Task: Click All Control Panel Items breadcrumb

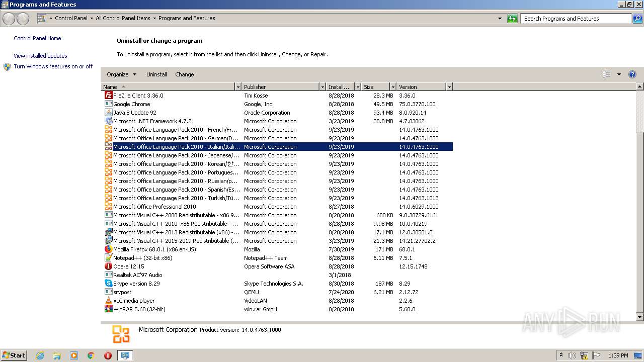Action: (123, 19)
